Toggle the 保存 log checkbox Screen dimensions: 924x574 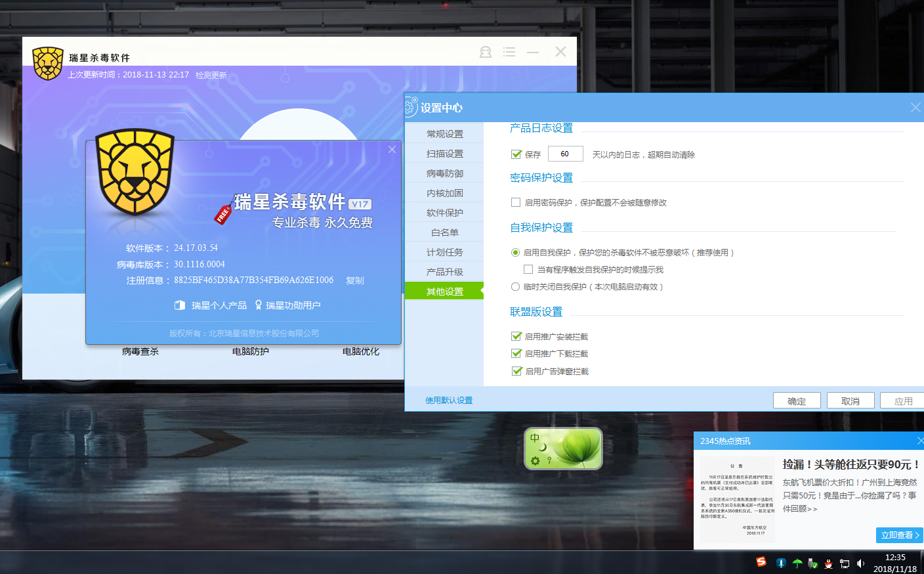point(516,154)
